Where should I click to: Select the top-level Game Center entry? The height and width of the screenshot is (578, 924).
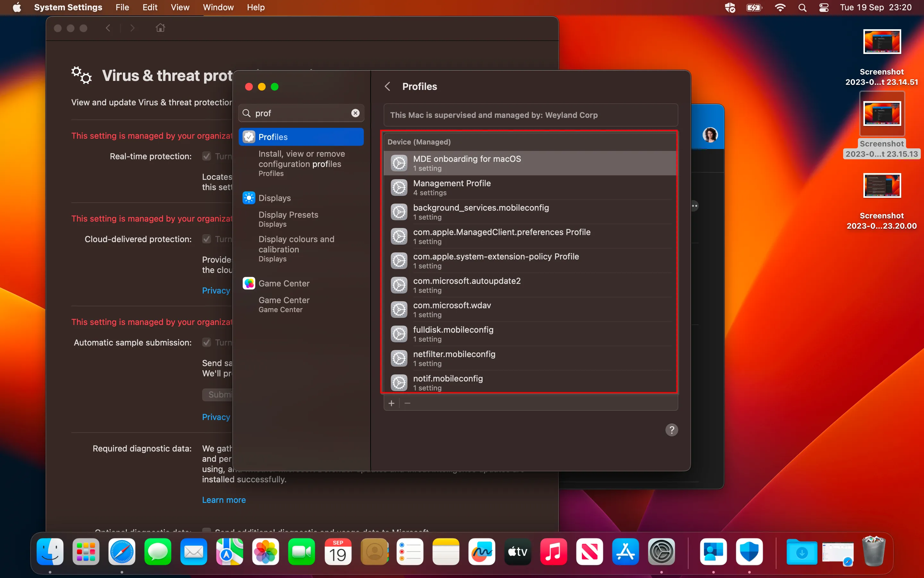301,284
